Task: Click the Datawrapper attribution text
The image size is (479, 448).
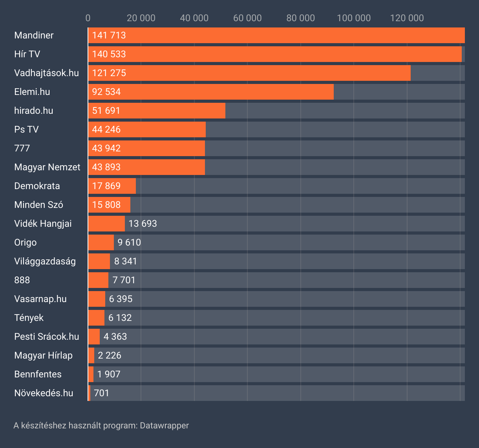Action: point(101,426)
